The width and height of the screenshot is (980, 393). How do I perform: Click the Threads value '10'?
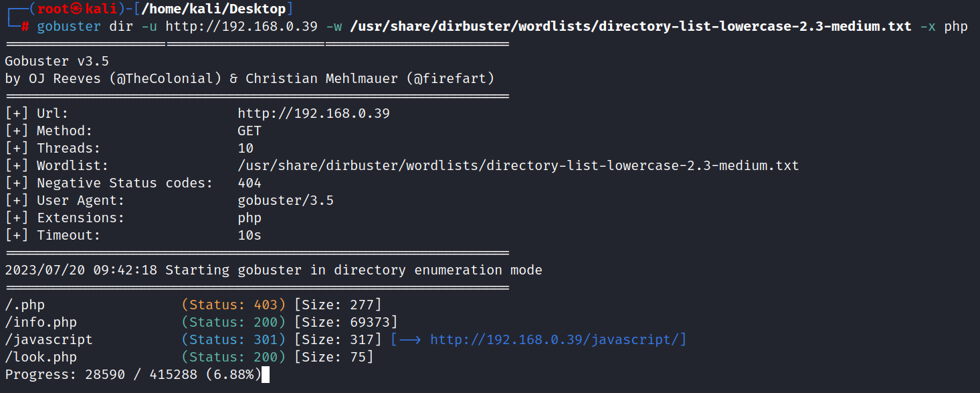pyautogui.click(x=246, y=148)
